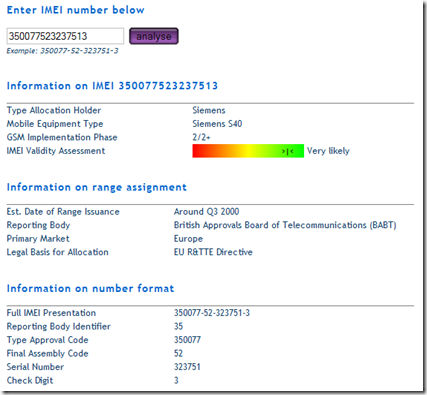The height and width of the screenshot is (395, 427).
Task: Select the 'Enter IMEI number below' heading
Action: (76, 10)
